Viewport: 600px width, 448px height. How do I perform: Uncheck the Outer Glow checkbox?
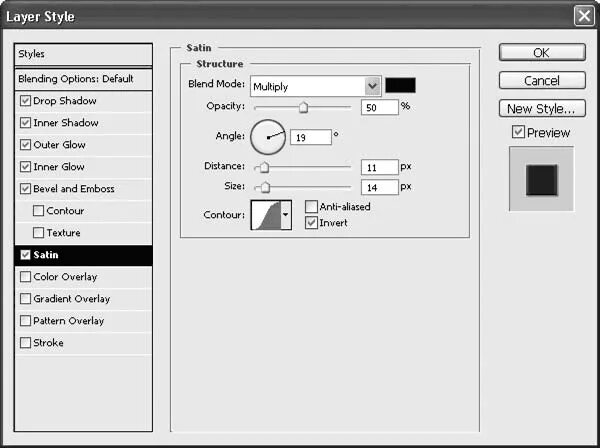point(25,145)
